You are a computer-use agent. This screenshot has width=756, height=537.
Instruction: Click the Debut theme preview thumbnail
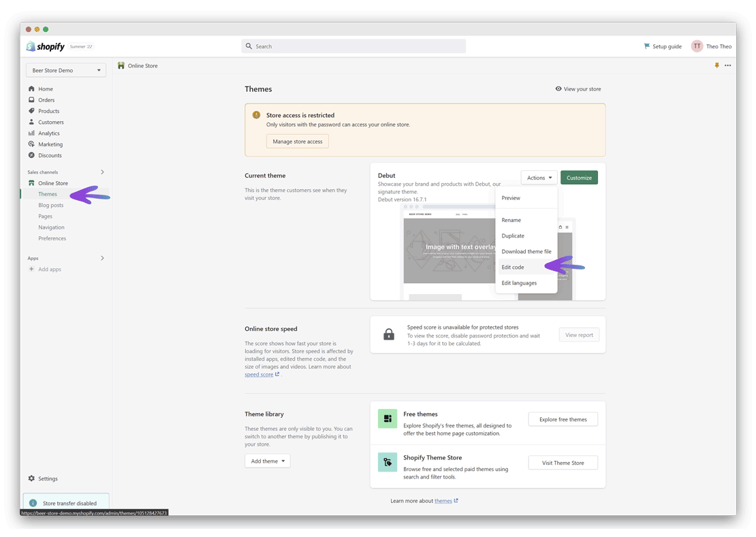(448, 250)
